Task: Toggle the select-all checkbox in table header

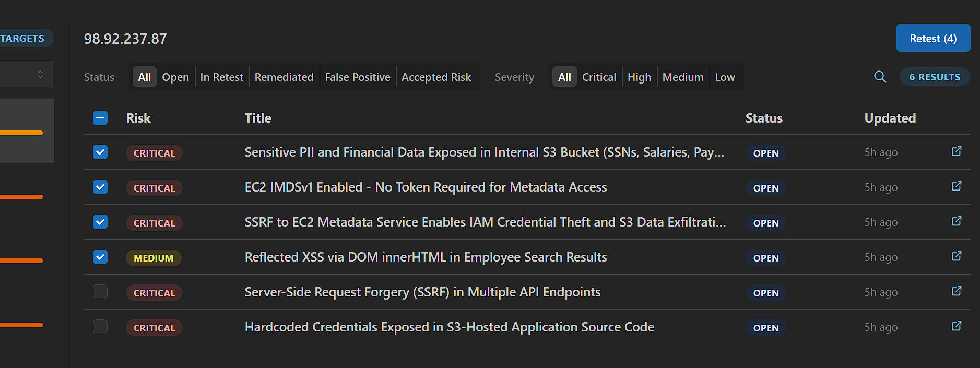Action: [100, 118]
